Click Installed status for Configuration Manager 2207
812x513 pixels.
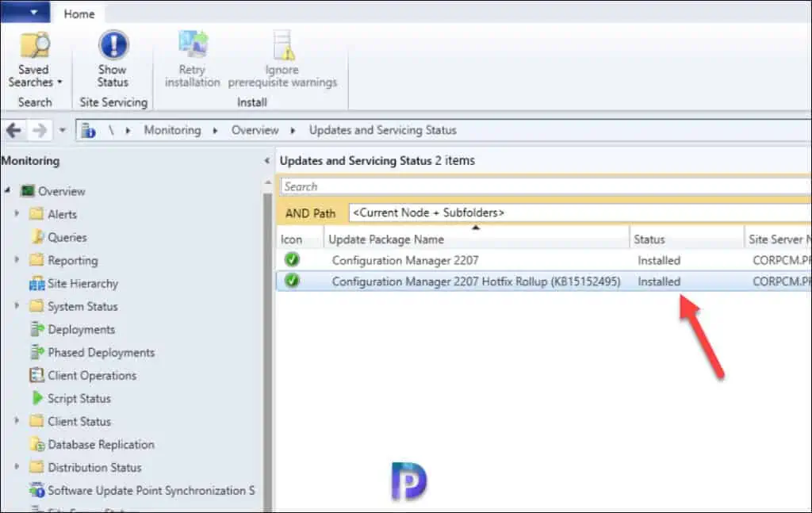point(659,260)
